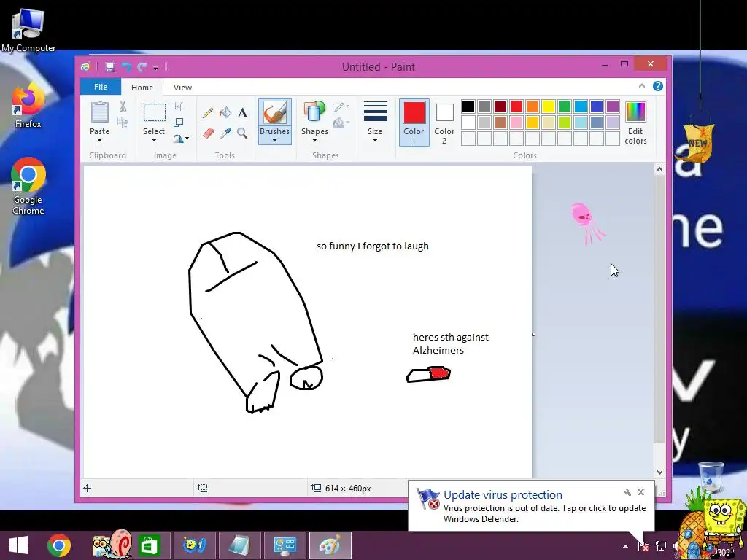Open the Customize Quick Access Toolbar dropdown
This screenshot has width=747, height=560.
pyautogui.click(x=156, y=67)
